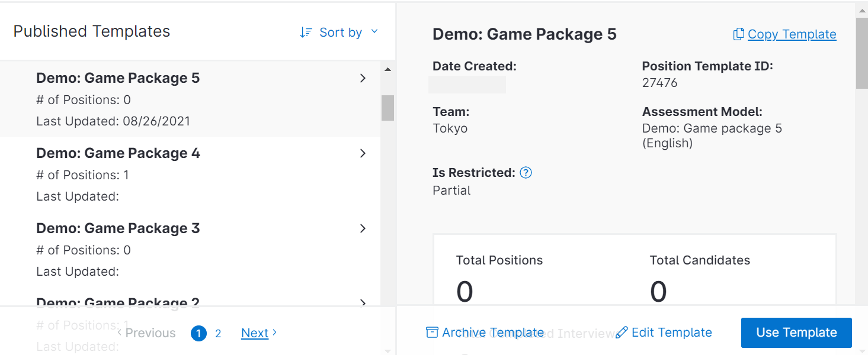Expand Demo: Game Package 4 chevron

(363, 153)
